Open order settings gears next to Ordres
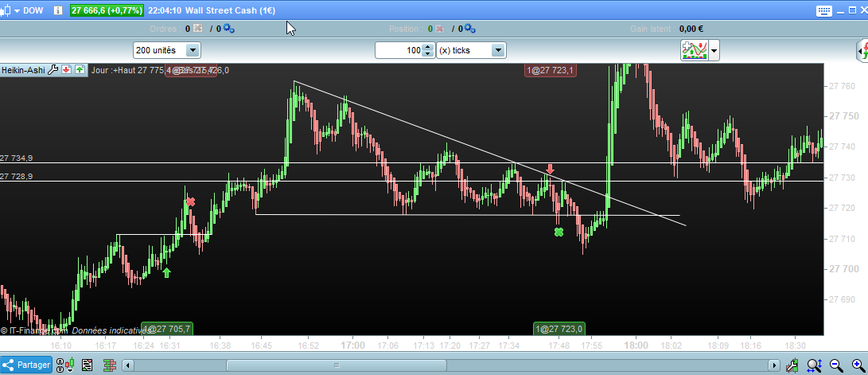Image resolution: width=868 pixels, height=375 pixels. (228, 29)
